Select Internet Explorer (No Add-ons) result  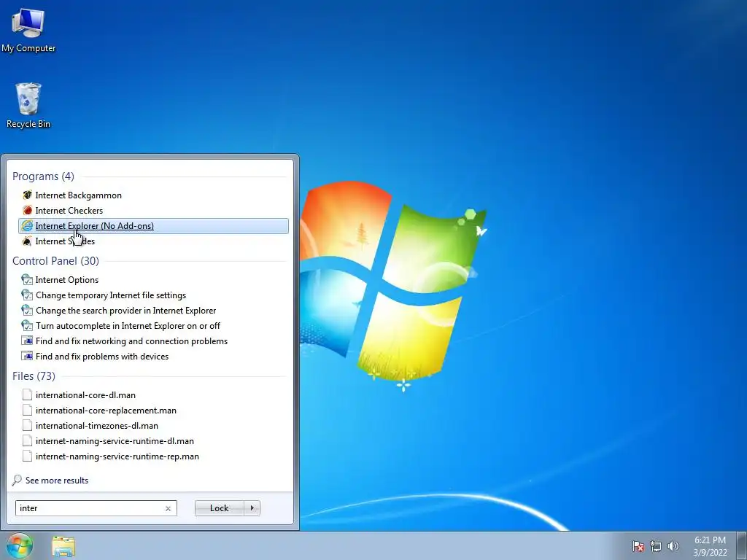[x=153, y=226]
